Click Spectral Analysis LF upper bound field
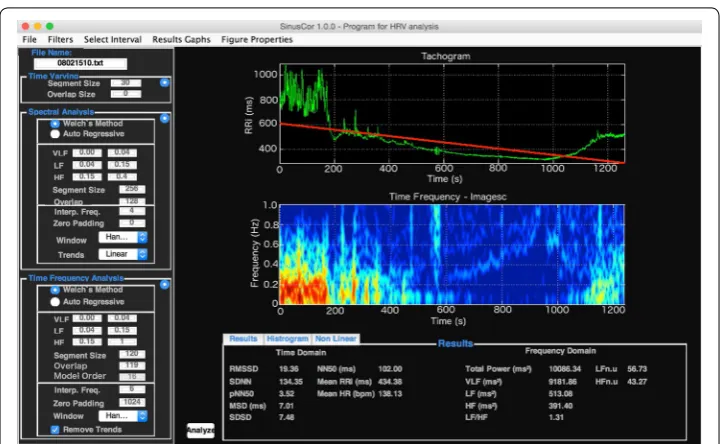 [x=122, y=165]
